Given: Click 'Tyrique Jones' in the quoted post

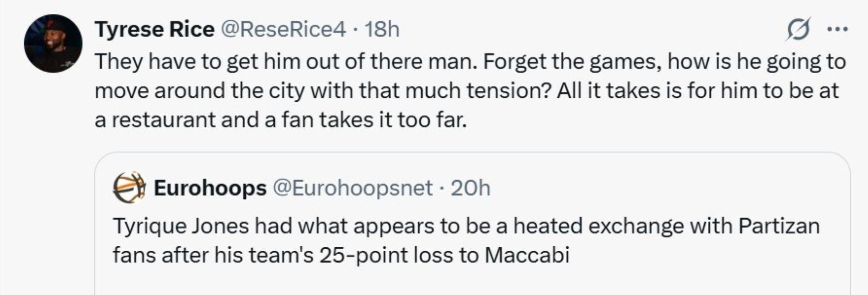Looking at the screenshot, I should click(x=181, y=226).
